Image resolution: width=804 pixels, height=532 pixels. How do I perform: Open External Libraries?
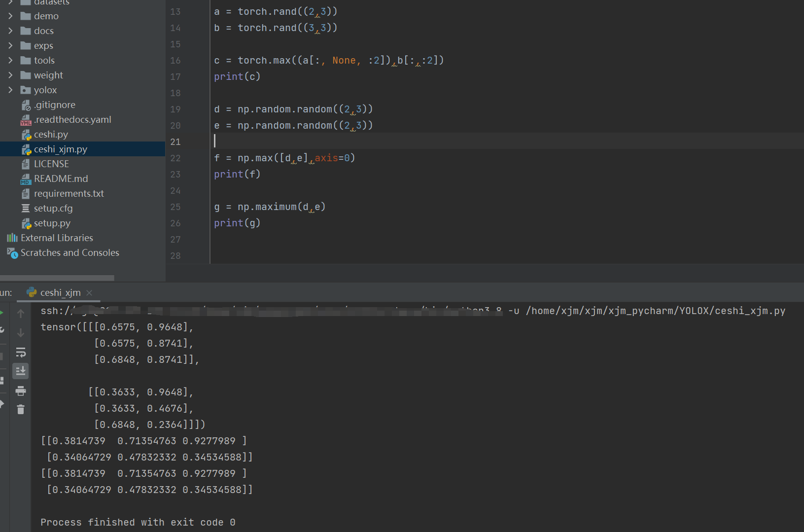coord(57,238)
